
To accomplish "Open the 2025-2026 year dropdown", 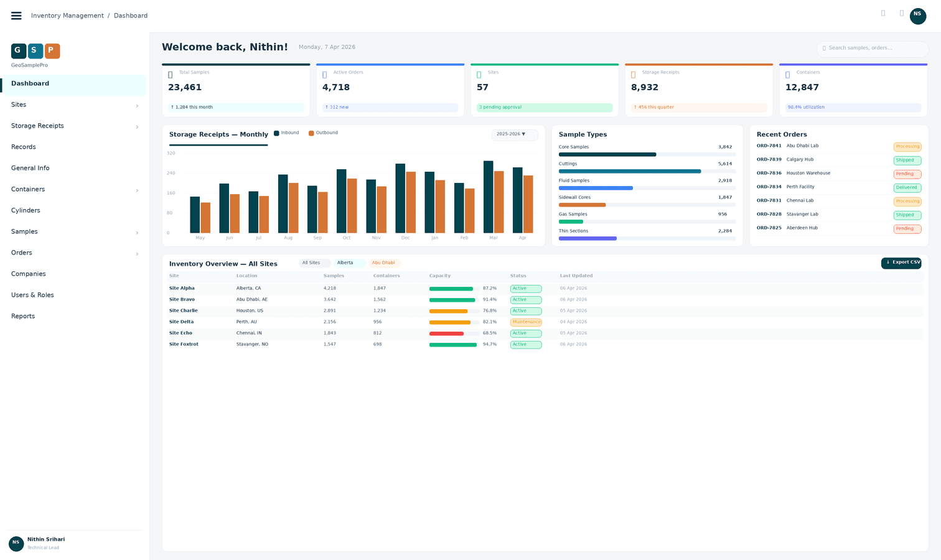I will [514, 134].
